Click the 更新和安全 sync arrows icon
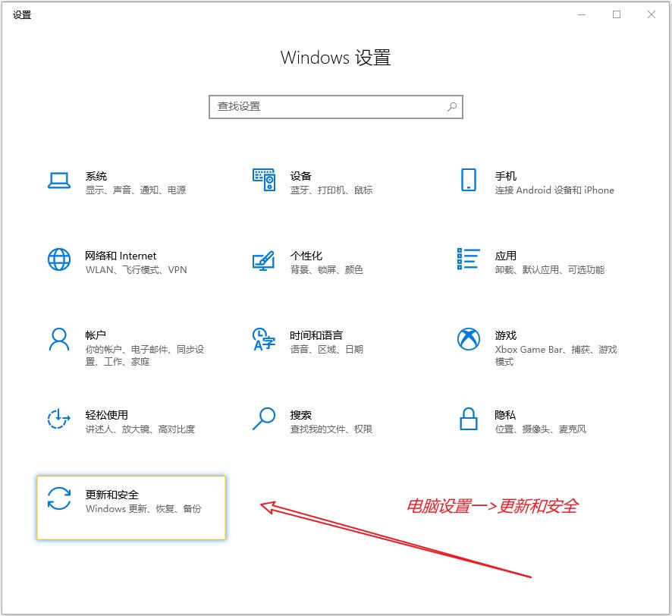The width and height of the screenshot is (672, 616). click(59, 498)
